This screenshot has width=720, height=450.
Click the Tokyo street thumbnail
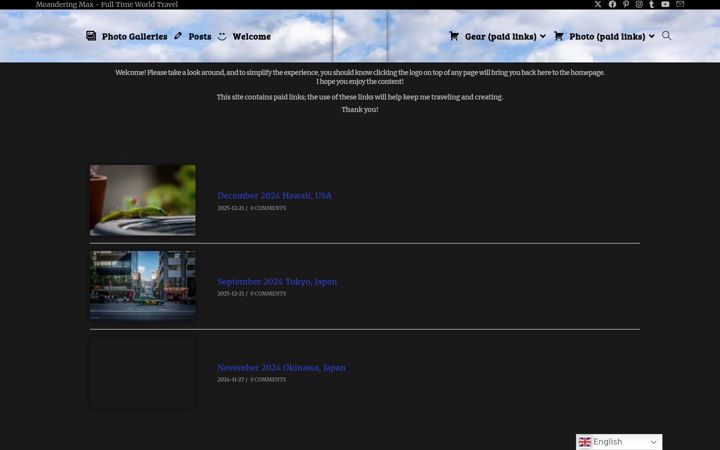pos(143,285)
